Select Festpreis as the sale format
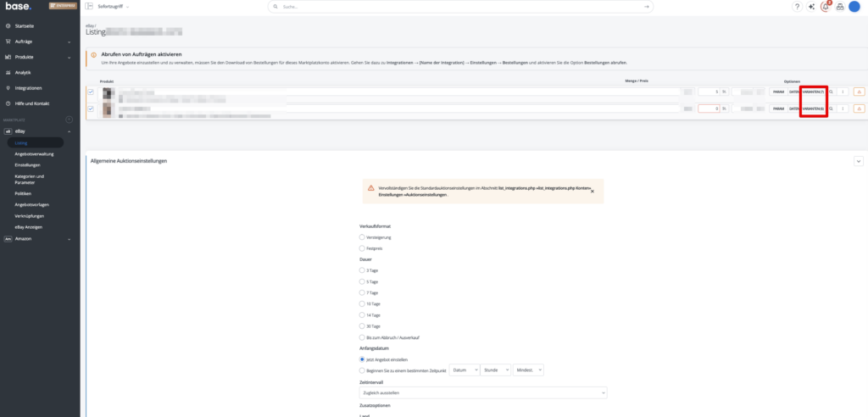868x417 pixels. [362, 248]
